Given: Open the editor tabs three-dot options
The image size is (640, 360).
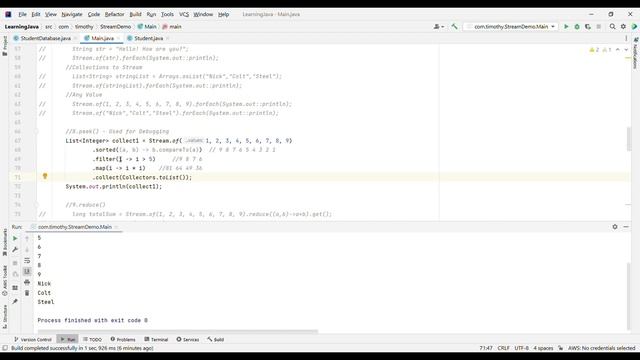Looking at the screenshot, I should (626, 38).
